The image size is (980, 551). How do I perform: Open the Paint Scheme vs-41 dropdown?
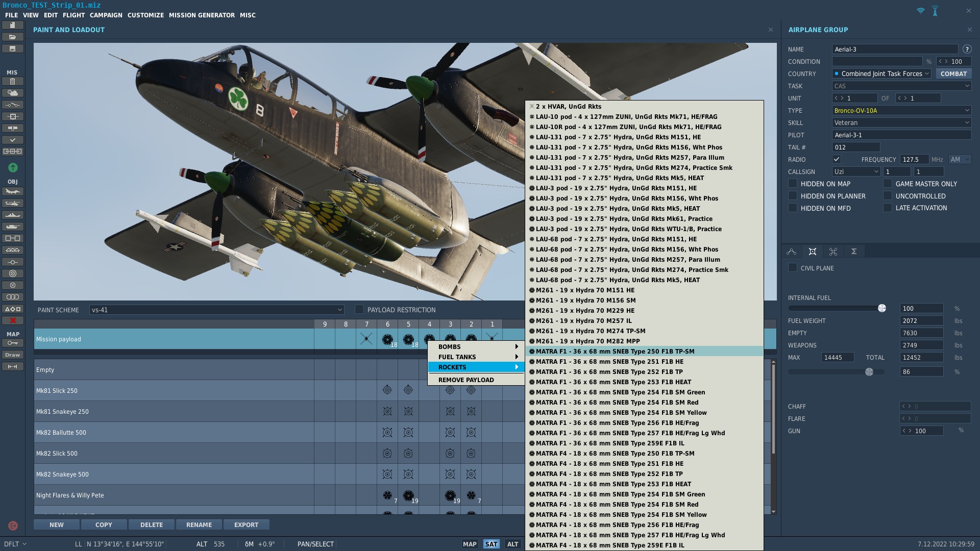216,310
